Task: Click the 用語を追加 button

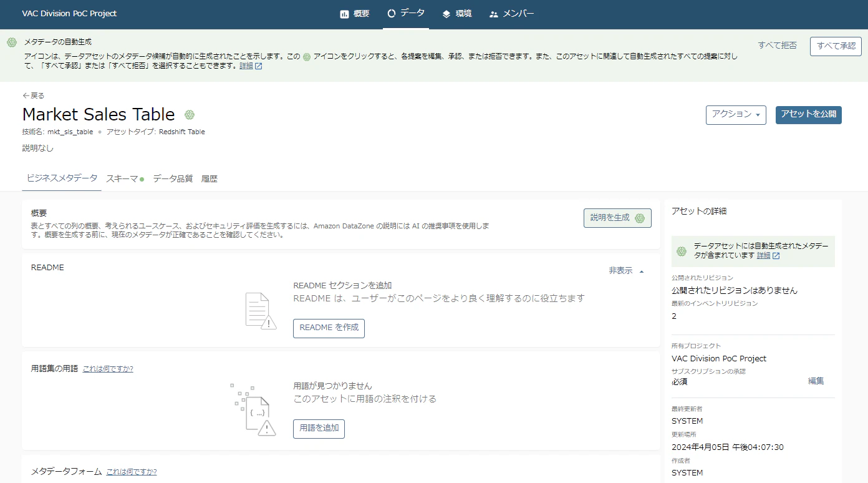Action: (319, 429)
